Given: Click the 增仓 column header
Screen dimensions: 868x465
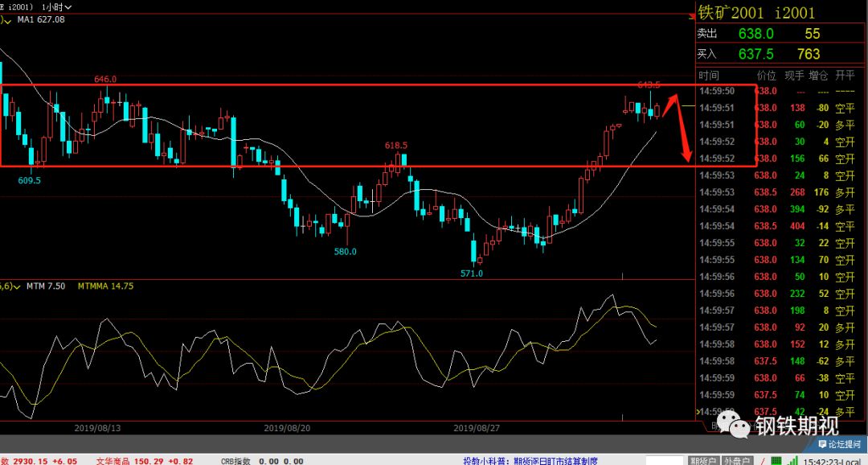Looking at the screenshot, I should (x=819, y=76).
